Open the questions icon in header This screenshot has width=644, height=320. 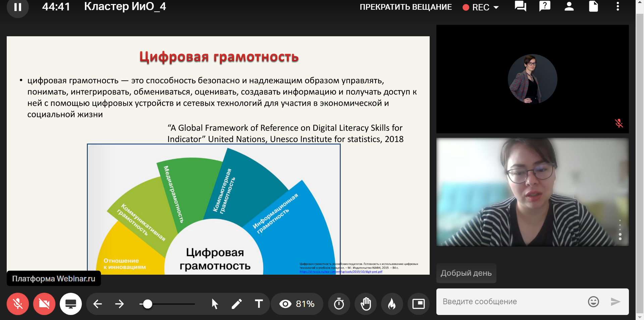545,6
